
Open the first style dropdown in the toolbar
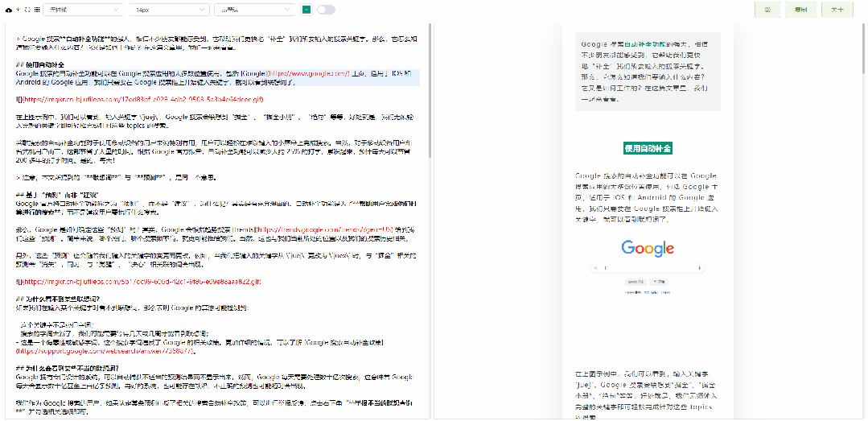pos(84,10)
